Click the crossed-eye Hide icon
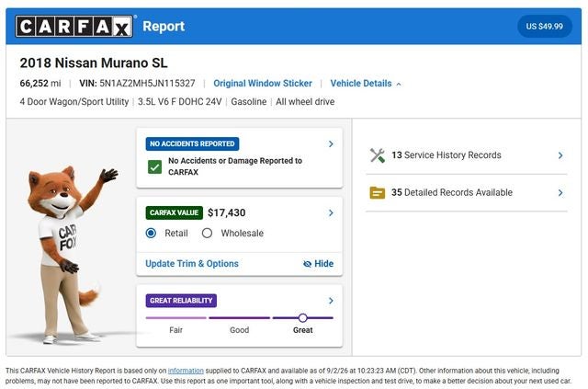 point(307,264)
